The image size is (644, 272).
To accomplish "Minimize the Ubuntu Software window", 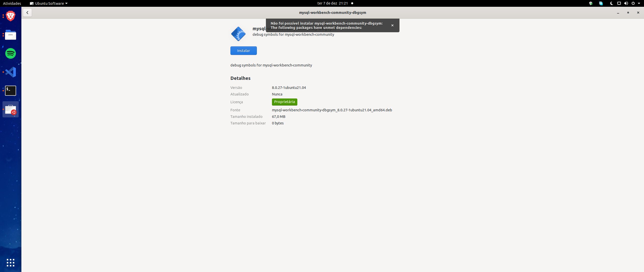I will coord(618,13).
